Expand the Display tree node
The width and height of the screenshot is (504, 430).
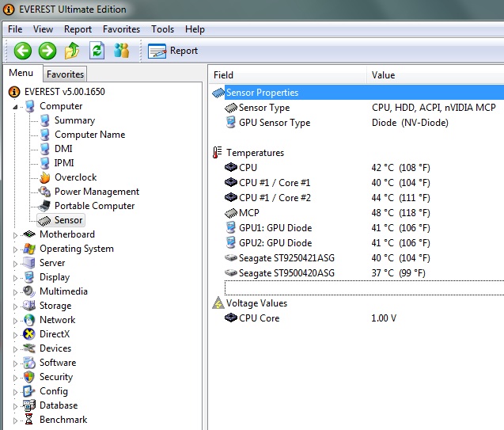(x=15, y=278)
